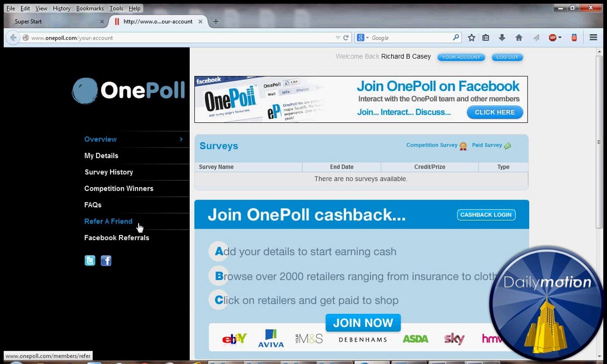Image resolution: width=607 pixels, height=364 pixels.
Task: Open a new tab with plus button
Action: [x=216, y=21]
